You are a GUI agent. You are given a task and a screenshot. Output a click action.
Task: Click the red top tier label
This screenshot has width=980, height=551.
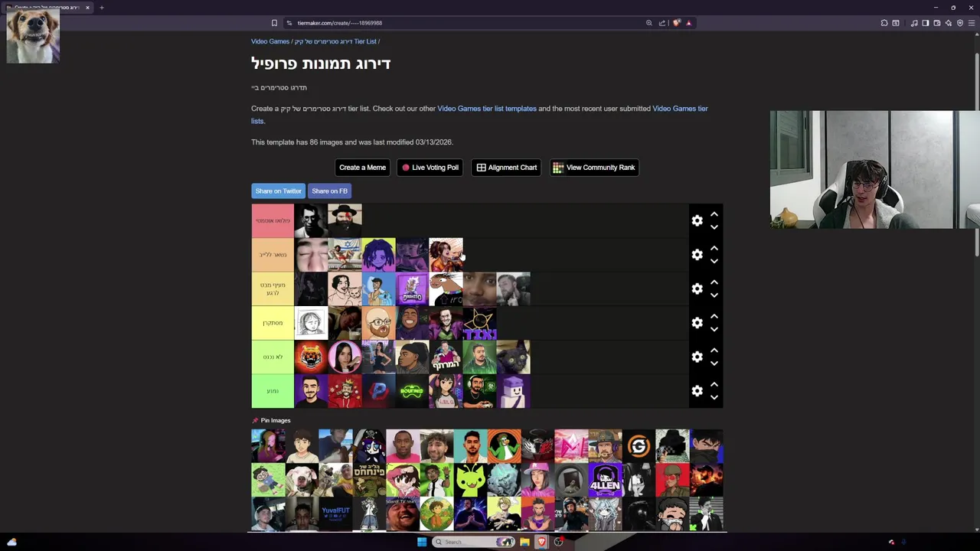pyautogui.click(x=273, y=220)
